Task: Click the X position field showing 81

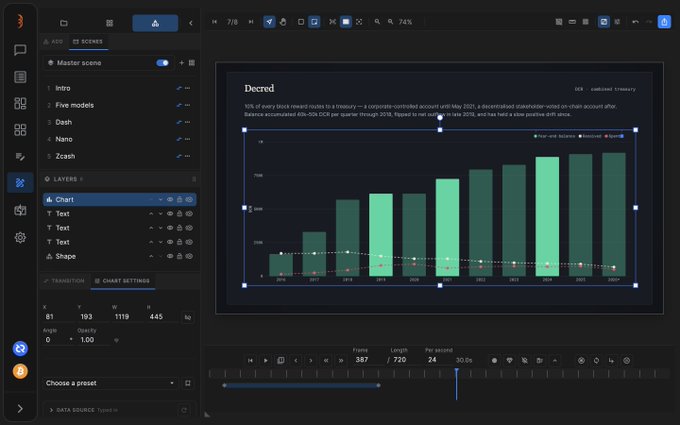Action: click(x=58, y=317)
